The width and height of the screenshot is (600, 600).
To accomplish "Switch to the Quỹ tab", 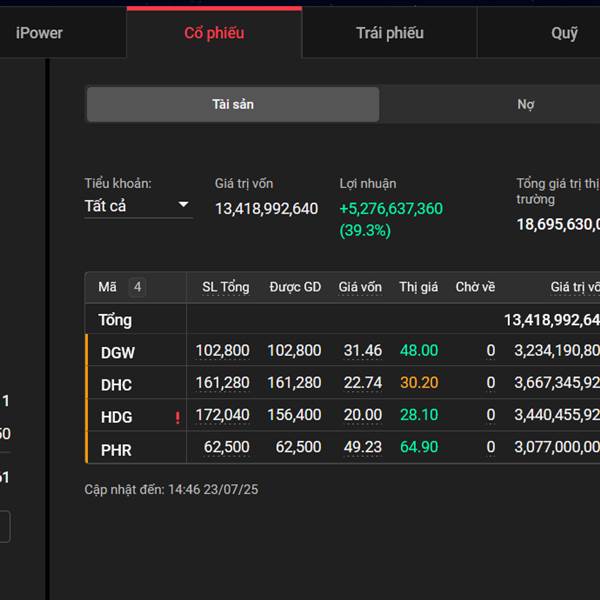I will (x=564, y=33).
